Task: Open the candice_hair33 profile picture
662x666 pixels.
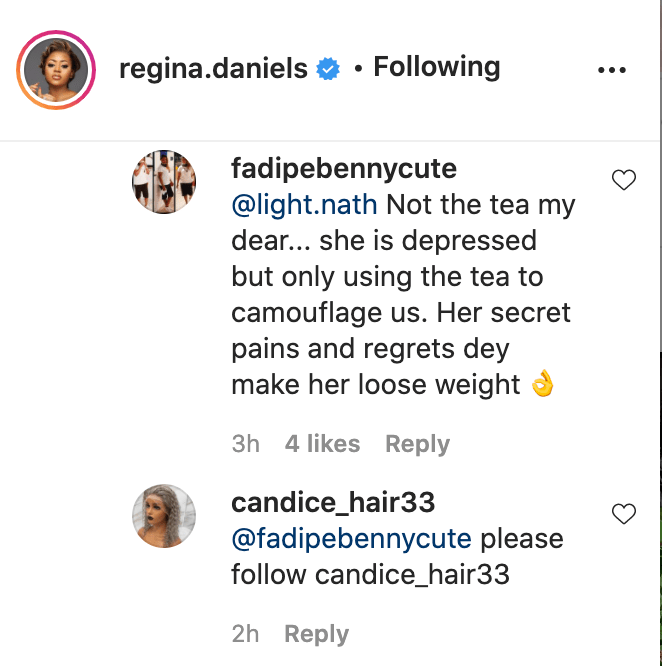Action: pyautogui.click(x=164, y=516)
